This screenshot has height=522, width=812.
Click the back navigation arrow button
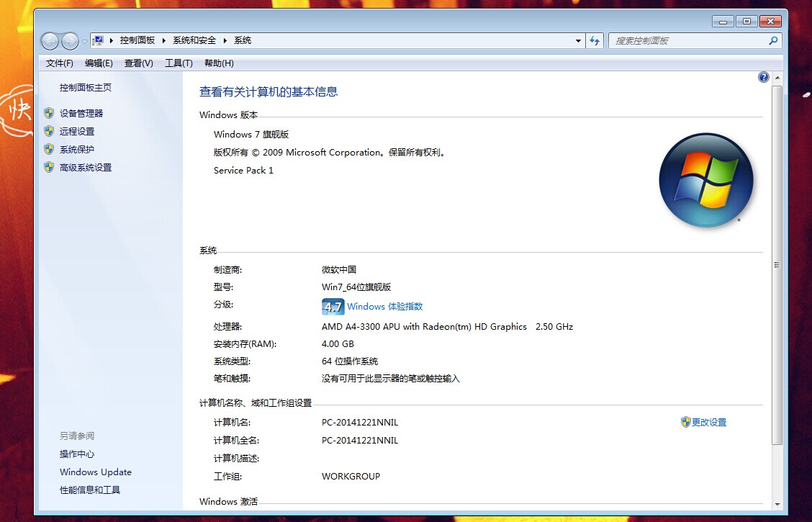(50, 41)
